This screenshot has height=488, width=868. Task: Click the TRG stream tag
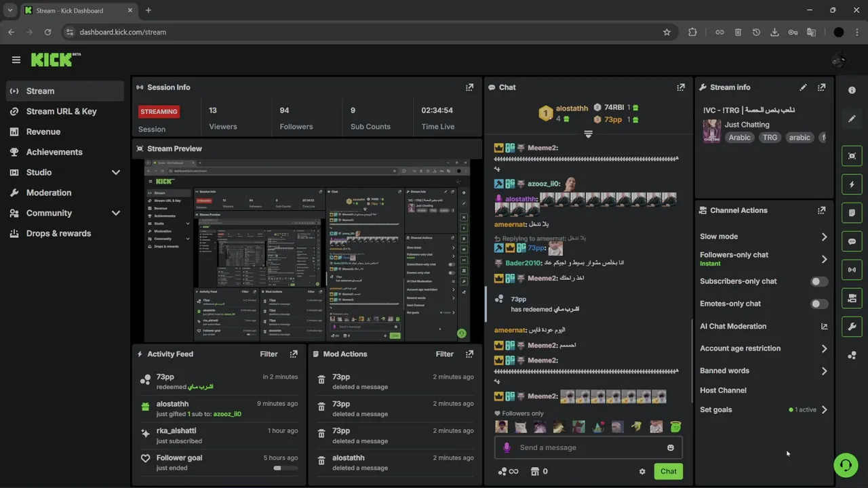pyautogui.click(x=770, y=138)
